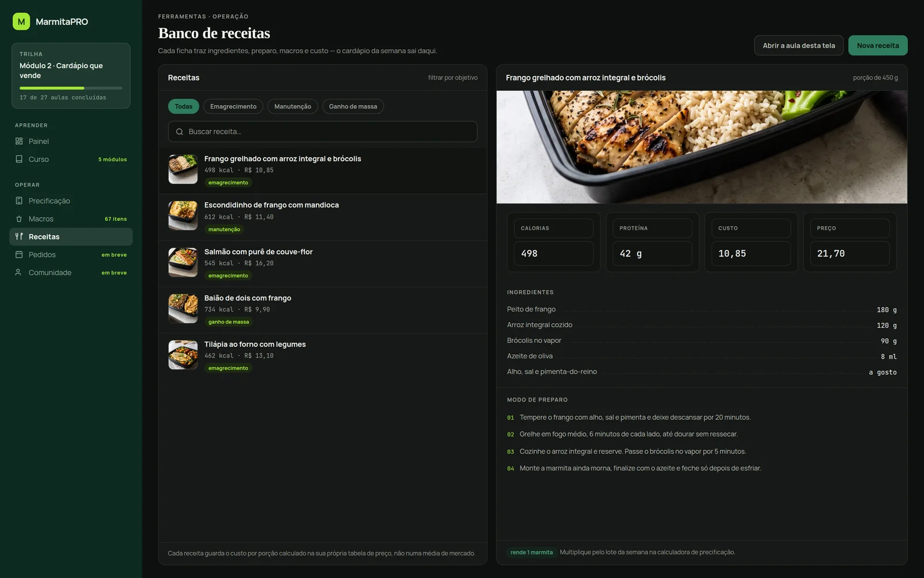Select recipe title Escondidinho de frango com mandioca
924x578 pixels.
[x=271, y=205]
